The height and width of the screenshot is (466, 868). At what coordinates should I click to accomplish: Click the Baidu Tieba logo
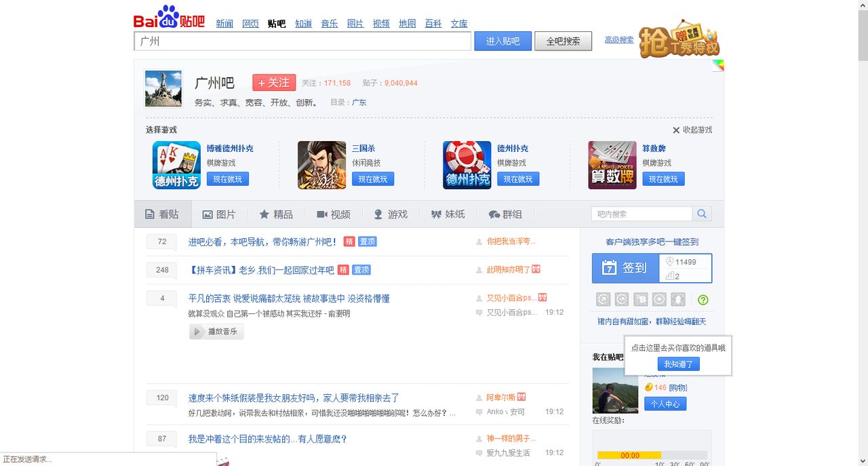tap(169, 18)
